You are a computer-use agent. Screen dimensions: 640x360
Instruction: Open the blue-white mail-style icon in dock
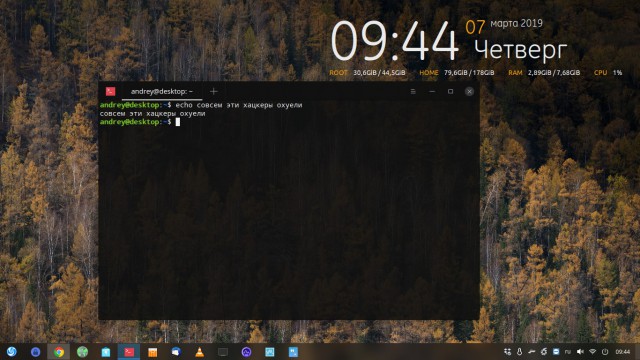click(176, 352)
